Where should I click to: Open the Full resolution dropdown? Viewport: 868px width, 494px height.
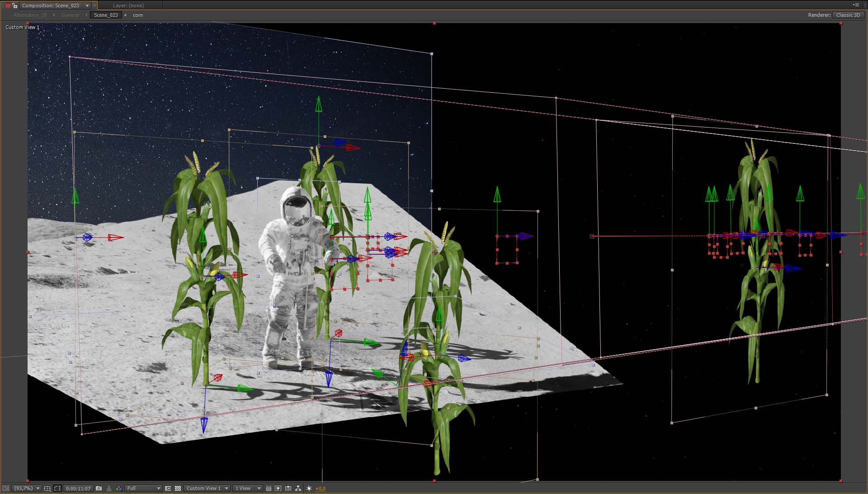click(x=143, y=489)
